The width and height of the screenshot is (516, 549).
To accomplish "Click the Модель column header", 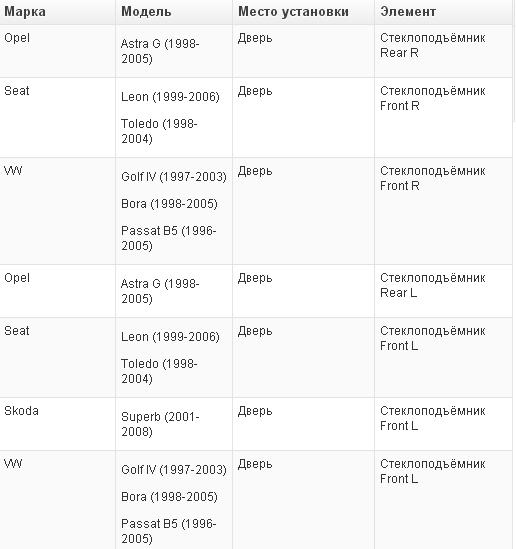I will [146, 12].
